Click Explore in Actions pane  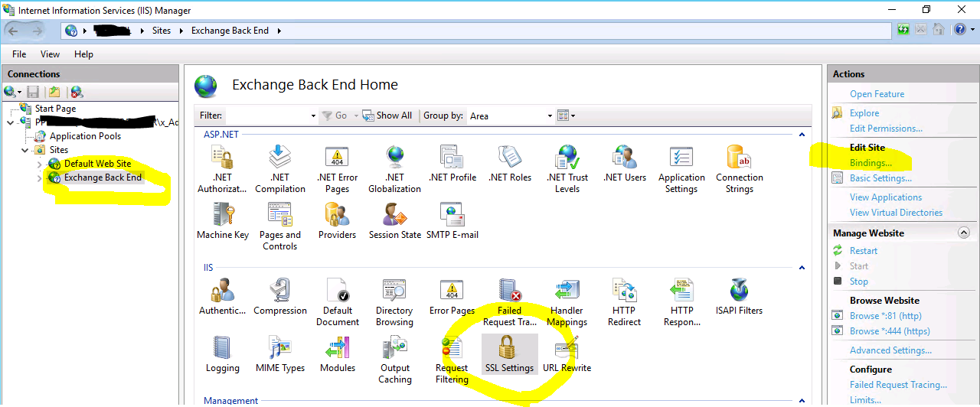pos(864,113)
